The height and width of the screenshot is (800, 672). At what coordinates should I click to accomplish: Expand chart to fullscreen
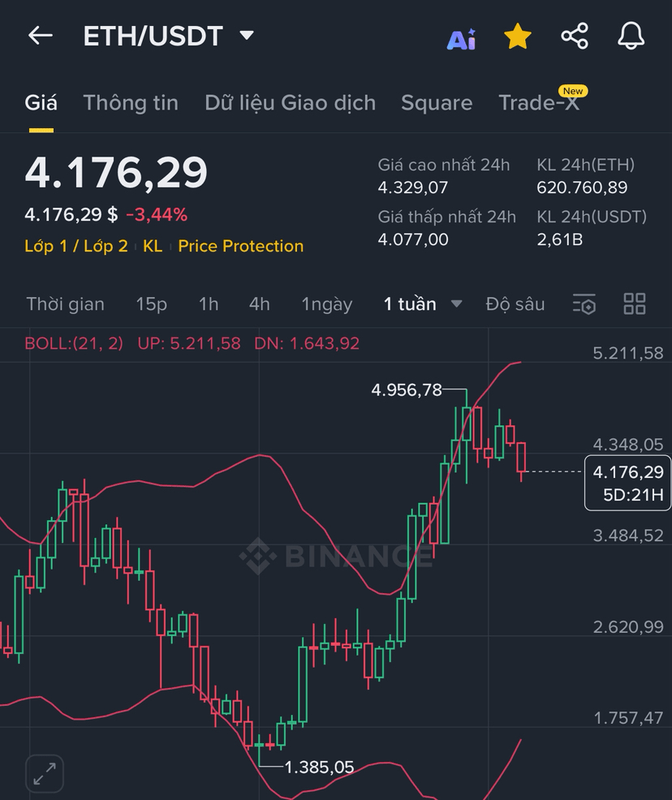[45, 773]
